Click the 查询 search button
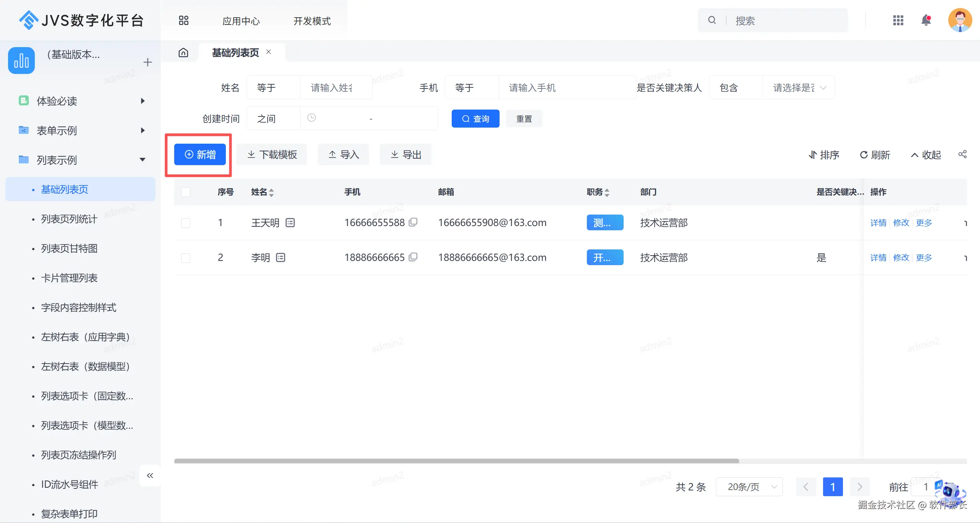Viewport: 980px width, 523px height. click(475, 119)
